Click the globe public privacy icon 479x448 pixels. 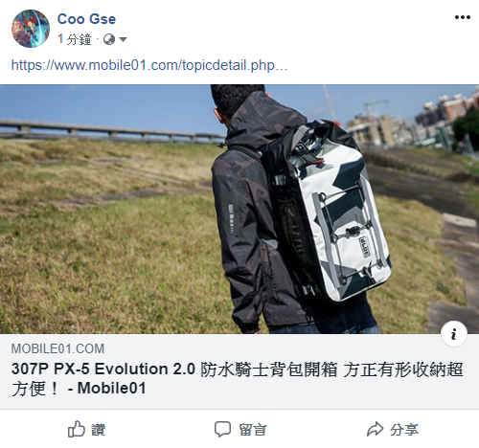click(x=109, y=39)
